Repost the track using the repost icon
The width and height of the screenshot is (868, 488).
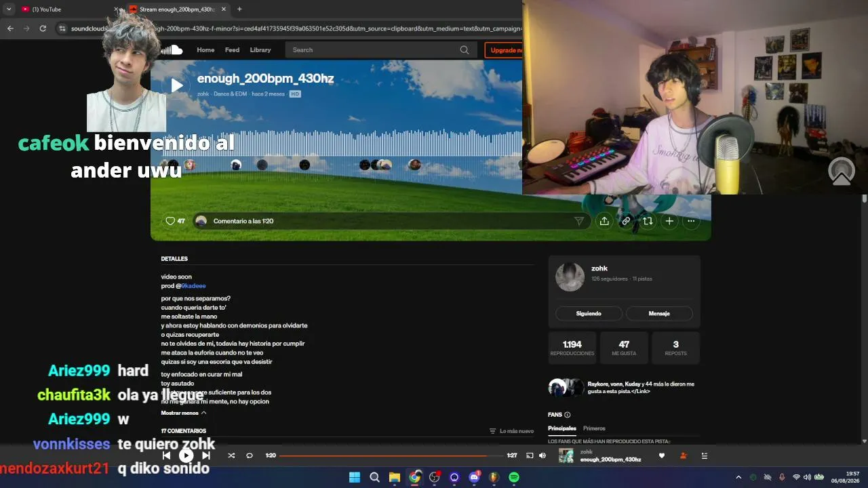(648, 221)
